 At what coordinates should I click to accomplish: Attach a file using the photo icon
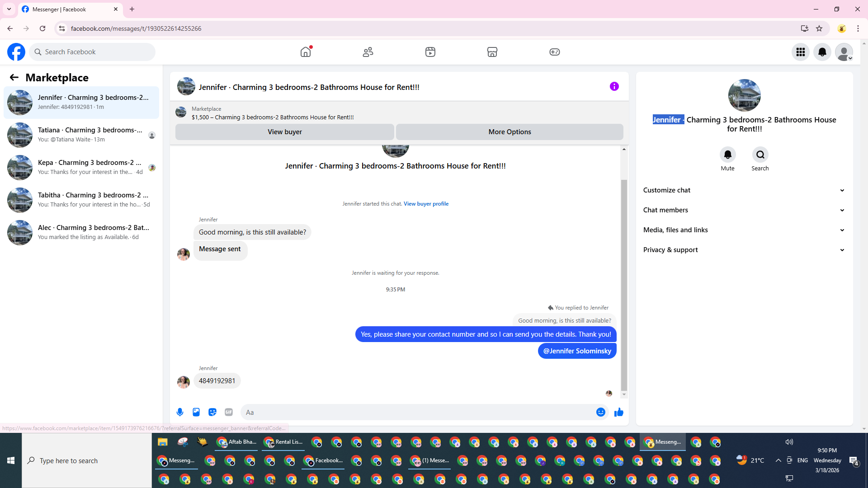tap(196, 412)
